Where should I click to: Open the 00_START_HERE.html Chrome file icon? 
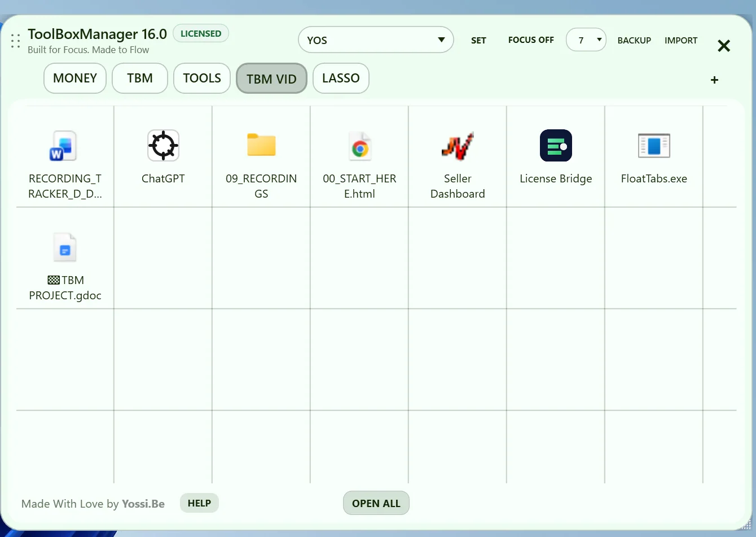[x=359, y=146]
